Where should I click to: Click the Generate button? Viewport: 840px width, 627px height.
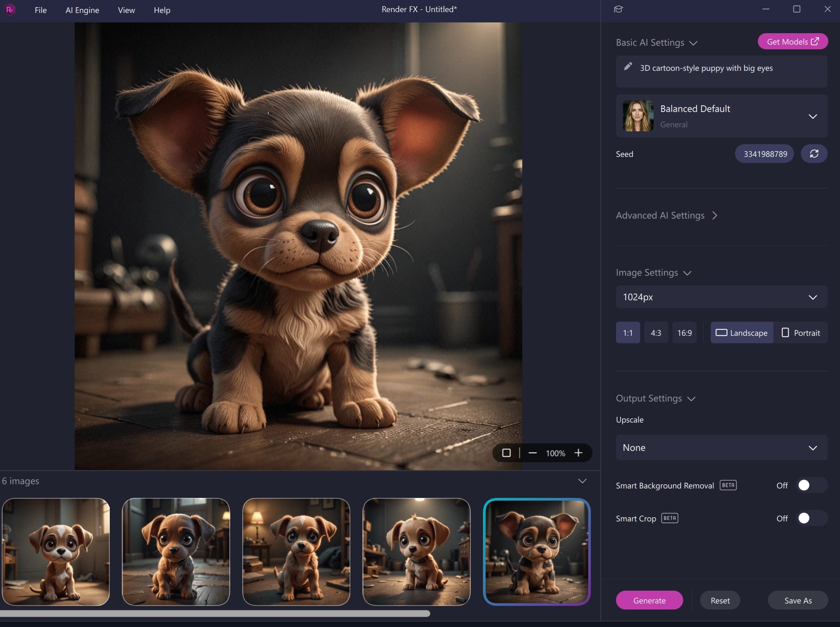pos(650,600)
